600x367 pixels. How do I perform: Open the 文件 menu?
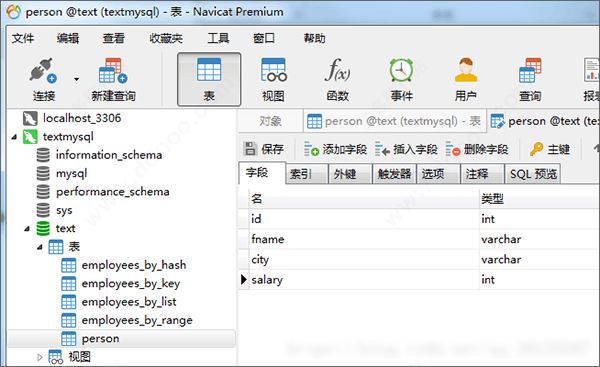click(23, 38)
